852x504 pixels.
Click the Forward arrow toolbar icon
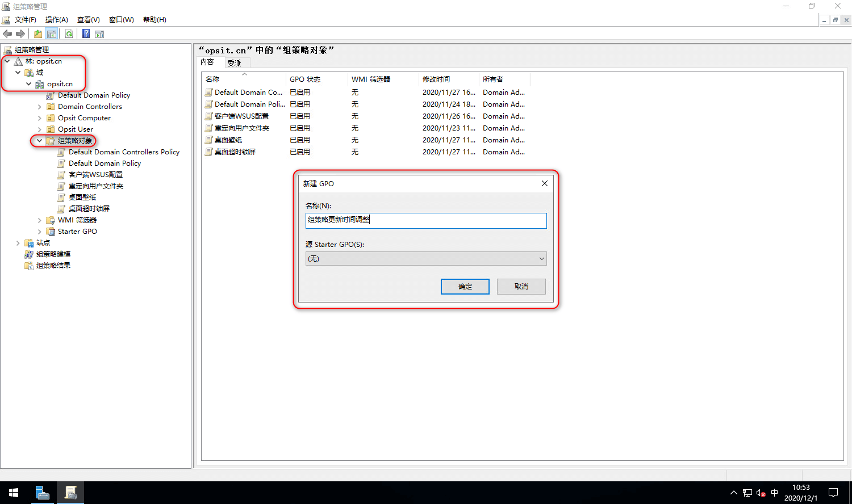[x=20, y=34]
